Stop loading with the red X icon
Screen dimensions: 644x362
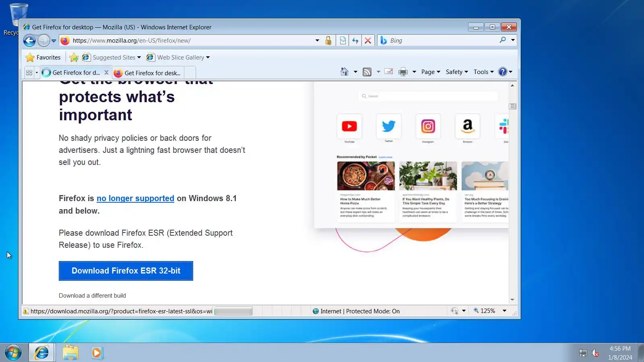[368, 41]
